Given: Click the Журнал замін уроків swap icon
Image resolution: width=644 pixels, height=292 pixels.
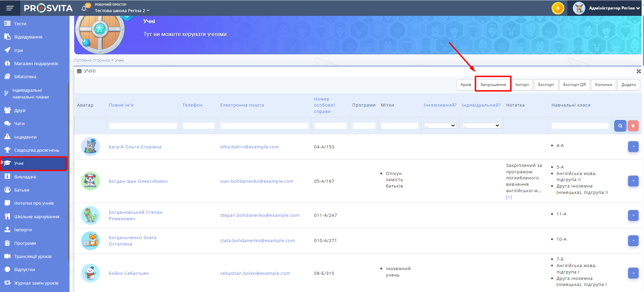Looking at the screenshot, I should 7,283.
